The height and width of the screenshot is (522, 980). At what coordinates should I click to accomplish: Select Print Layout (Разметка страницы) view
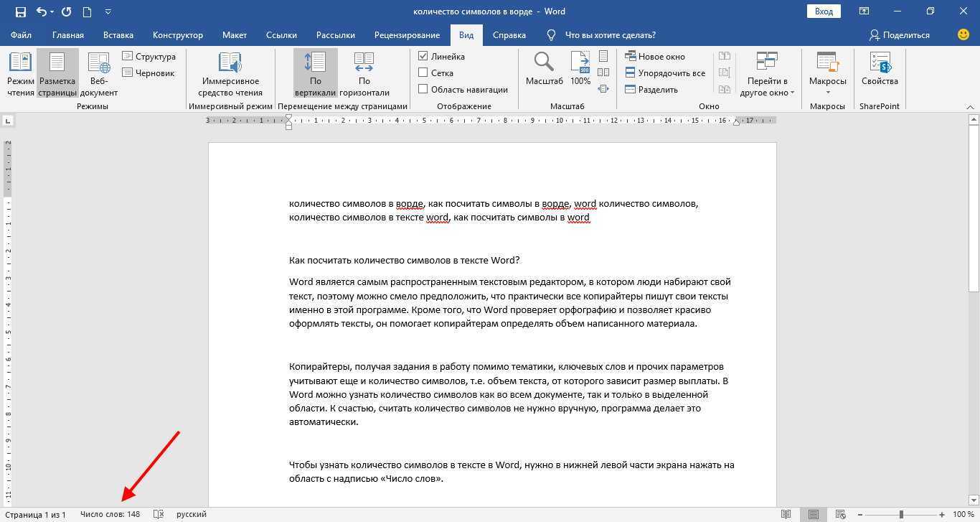pos(57,74)
